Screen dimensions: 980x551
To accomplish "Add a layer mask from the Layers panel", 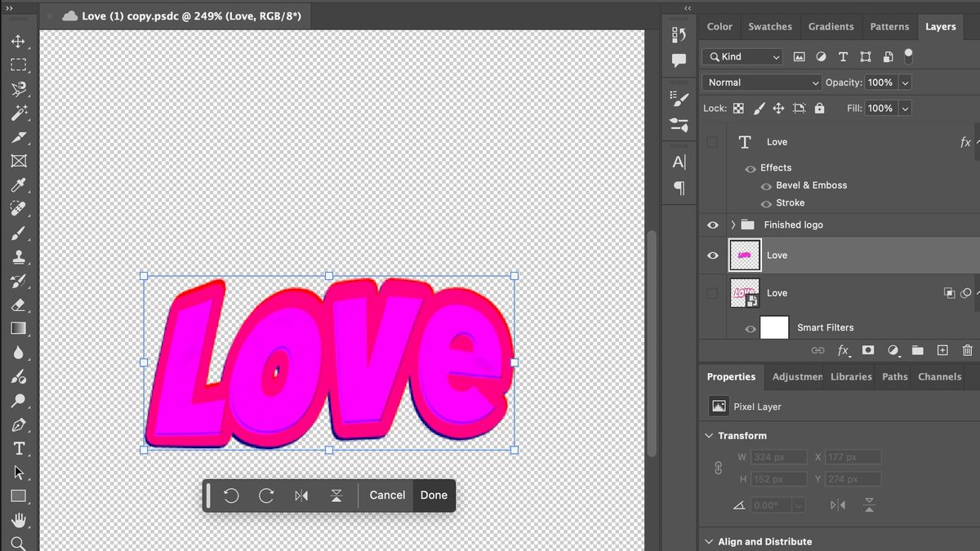I will tap(868, 350).
